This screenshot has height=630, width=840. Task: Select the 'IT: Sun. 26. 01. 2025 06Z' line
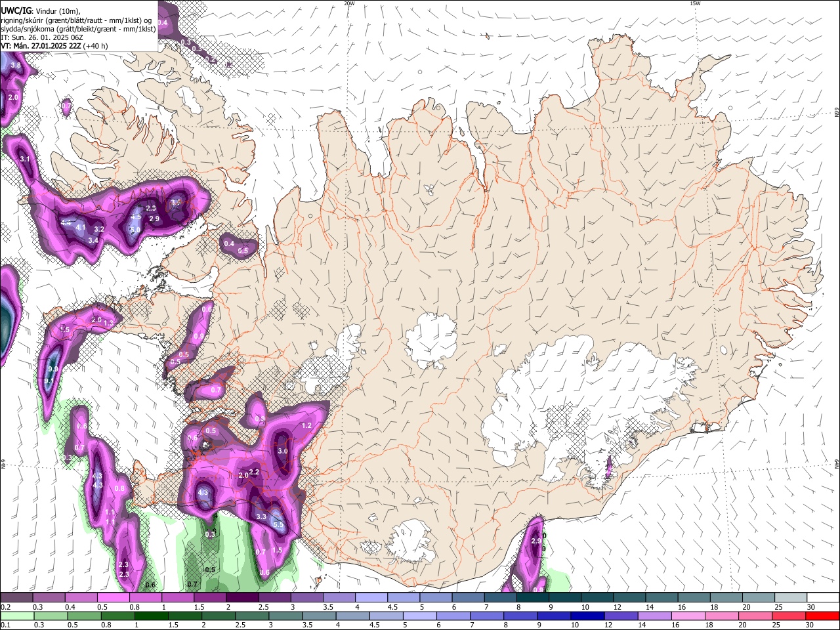tap(42, 37)
